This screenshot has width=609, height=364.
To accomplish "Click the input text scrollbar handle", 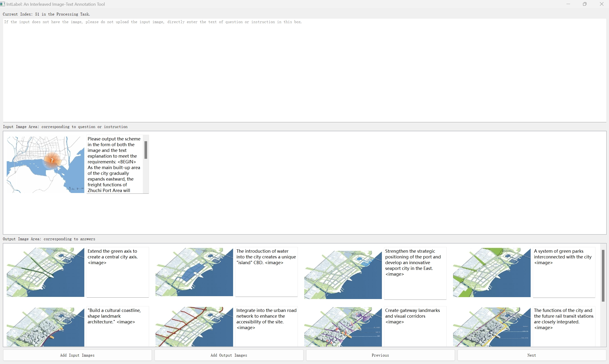I will 146,150.
